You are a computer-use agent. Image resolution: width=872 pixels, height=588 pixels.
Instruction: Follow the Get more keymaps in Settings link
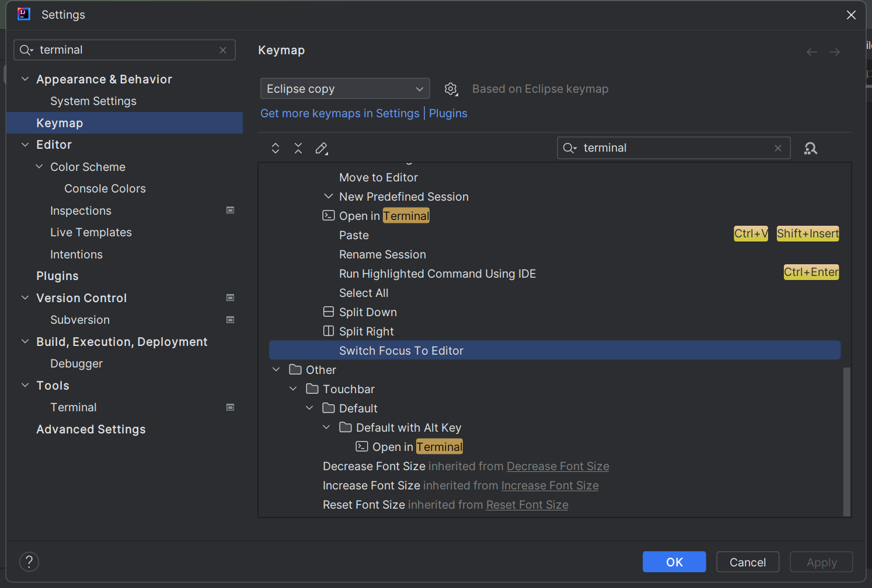[340, 113]
